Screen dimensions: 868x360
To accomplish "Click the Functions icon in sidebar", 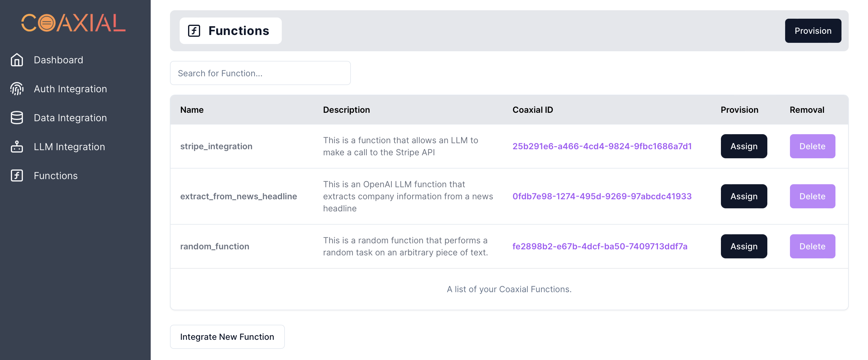I will tap(17, 175).
